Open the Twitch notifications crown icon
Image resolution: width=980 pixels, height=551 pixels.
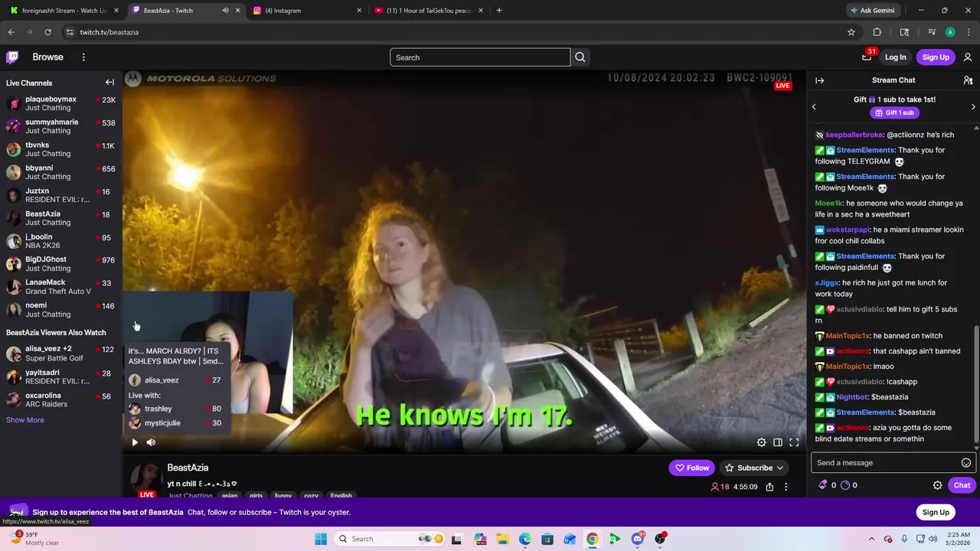pyautogui.click(x=867, y=57)
